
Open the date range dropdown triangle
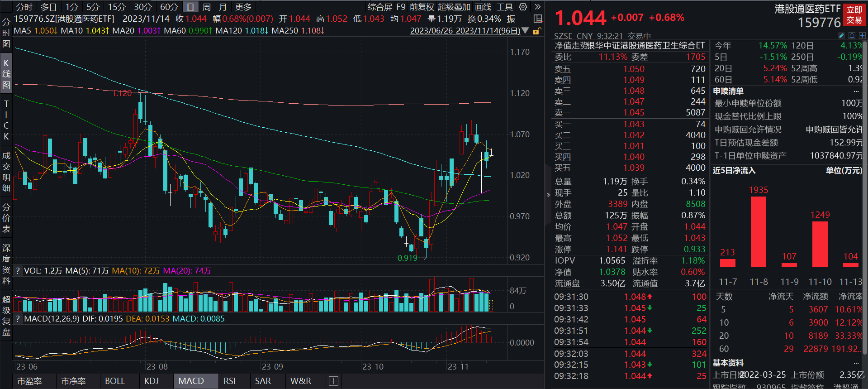coord(525,31)
